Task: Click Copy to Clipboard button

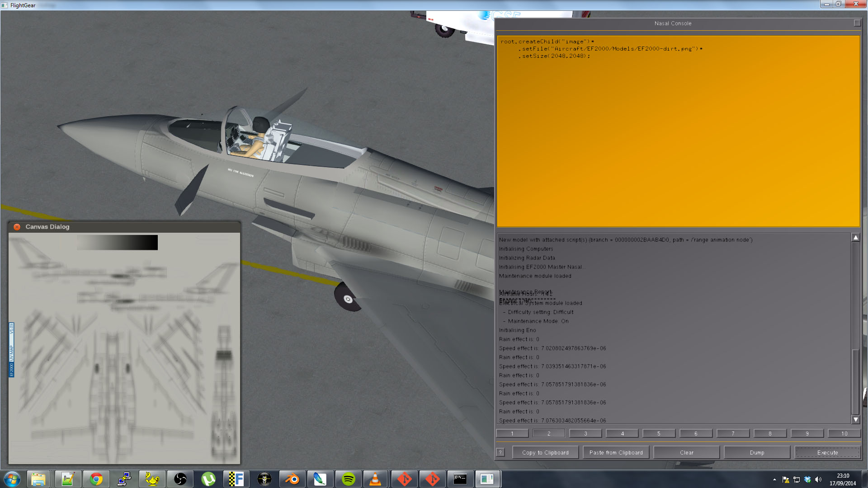Action: tap(545, 452)
